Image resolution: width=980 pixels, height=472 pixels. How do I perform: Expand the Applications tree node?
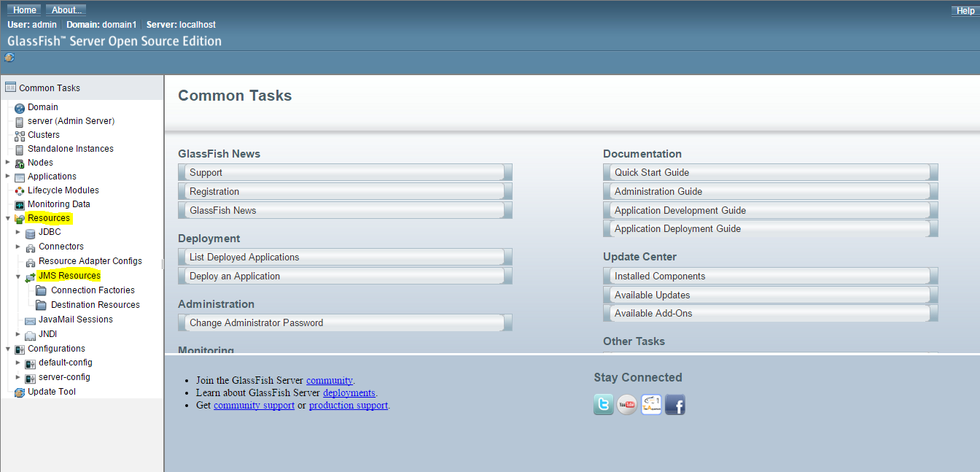point(7,177)
